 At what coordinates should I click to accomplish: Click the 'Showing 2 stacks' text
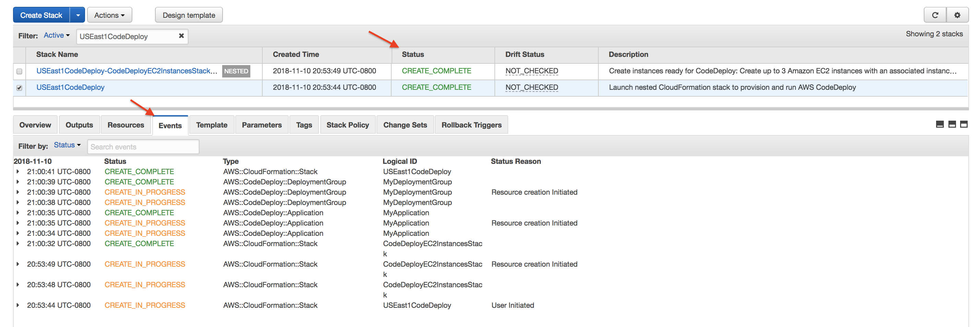(x=934, y=34)
